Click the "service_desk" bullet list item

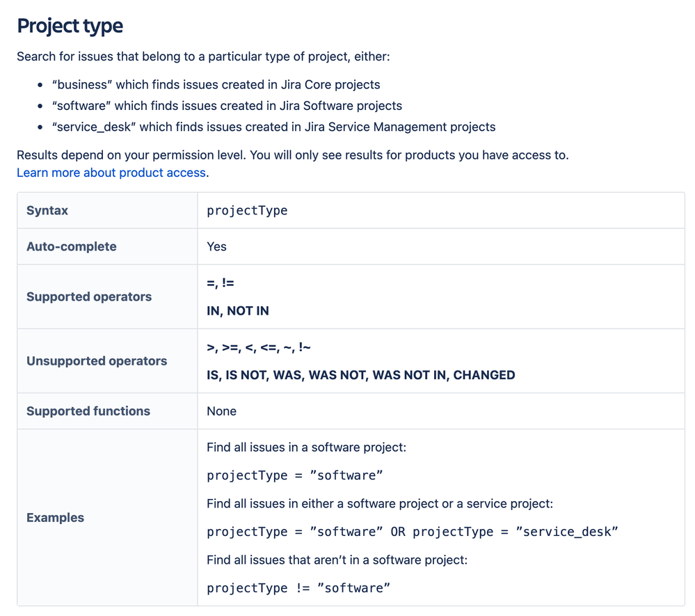[273, 127]
